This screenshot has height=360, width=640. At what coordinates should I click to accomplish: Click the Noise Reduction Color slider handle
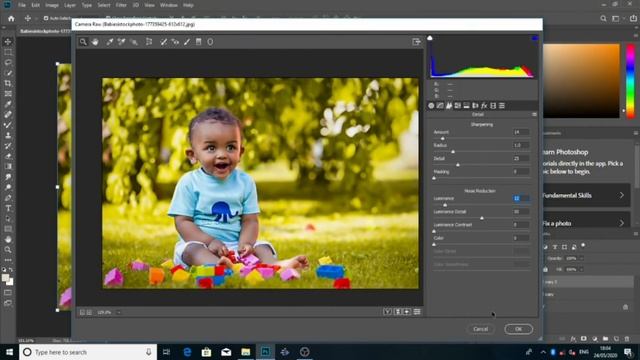(434, 244)
